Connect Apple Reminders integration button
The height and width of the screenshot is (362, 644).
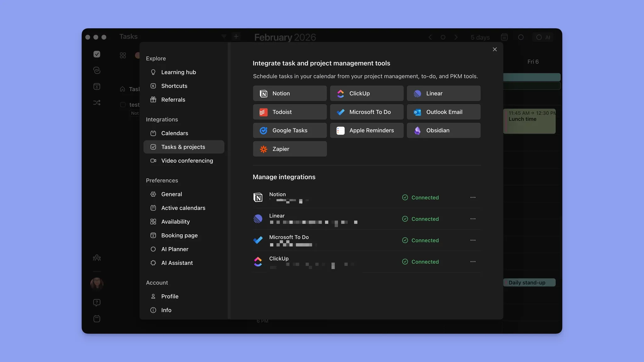pos(367,130)
